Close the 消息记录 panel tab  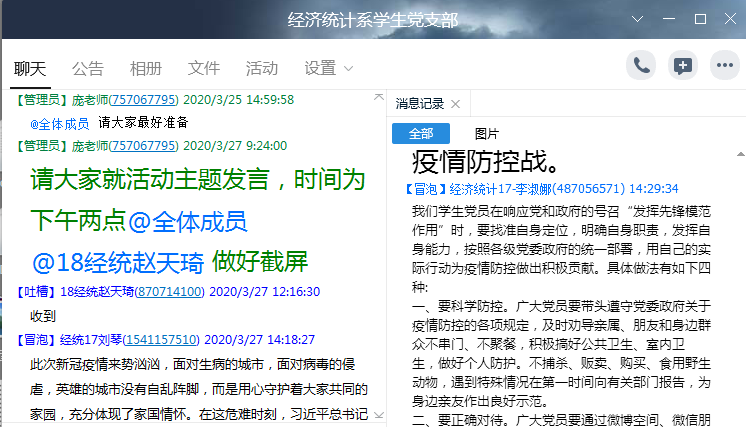pos(455,104)
